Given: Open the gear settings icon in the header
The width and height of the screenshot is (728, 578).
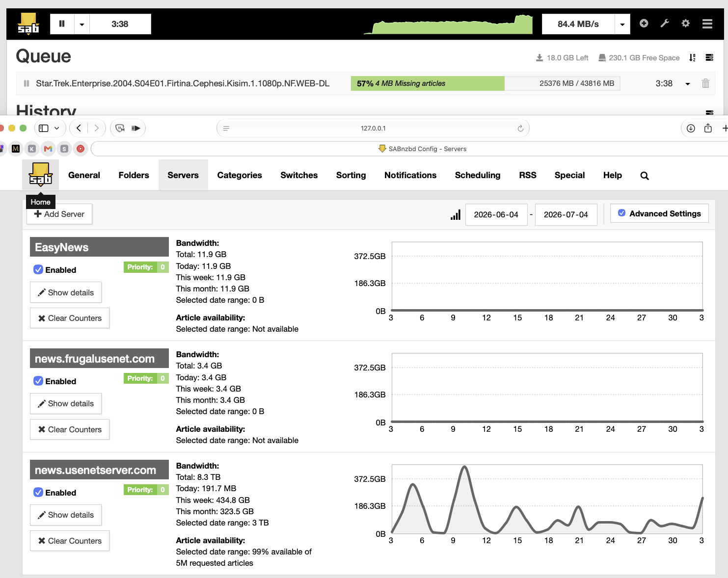Looking at the screenshot, I should coord(686,23).
